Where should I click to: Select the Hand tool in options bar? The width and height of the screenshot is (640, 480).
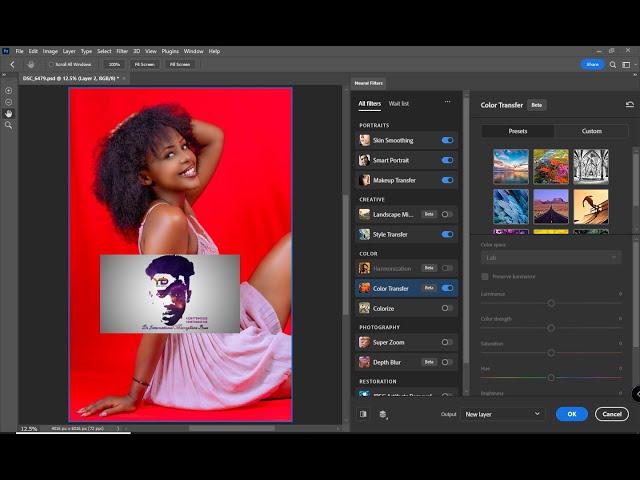(x=31, y=64)
